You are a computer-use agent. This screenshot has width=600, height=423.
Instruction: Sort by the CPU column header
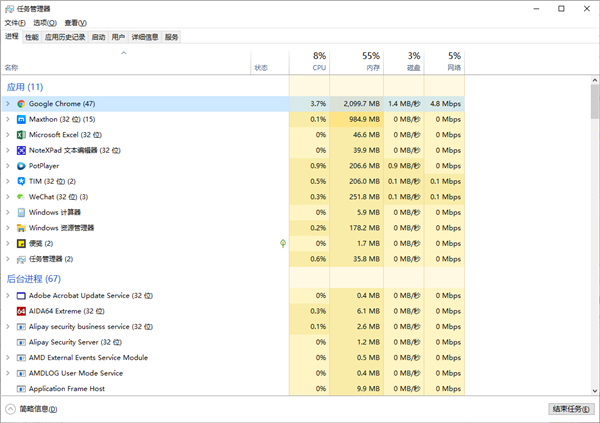[x=309, y=62]
